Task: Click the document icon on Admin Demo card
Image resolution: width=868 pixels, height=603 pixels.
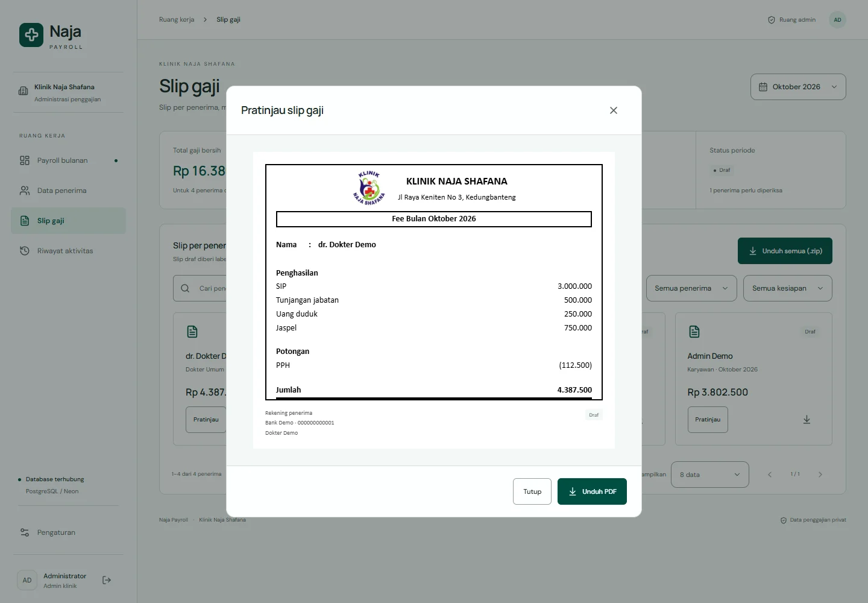Action: point(694,332)
